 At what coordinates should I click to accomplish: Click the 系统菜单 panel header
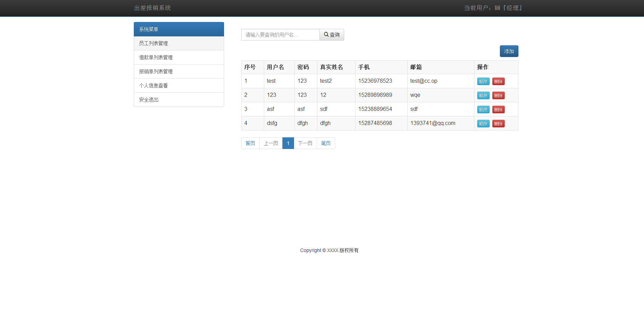click(179, 29)
